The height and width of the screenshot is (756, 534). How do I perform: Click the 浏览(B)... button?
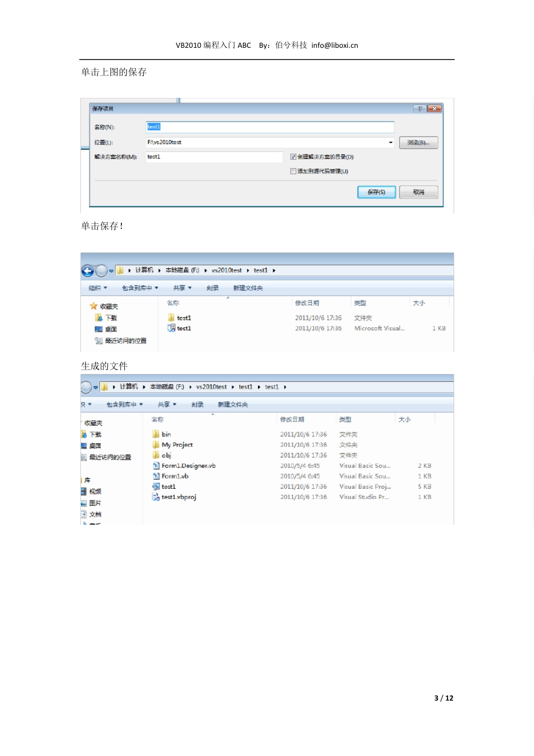(419, 143)
